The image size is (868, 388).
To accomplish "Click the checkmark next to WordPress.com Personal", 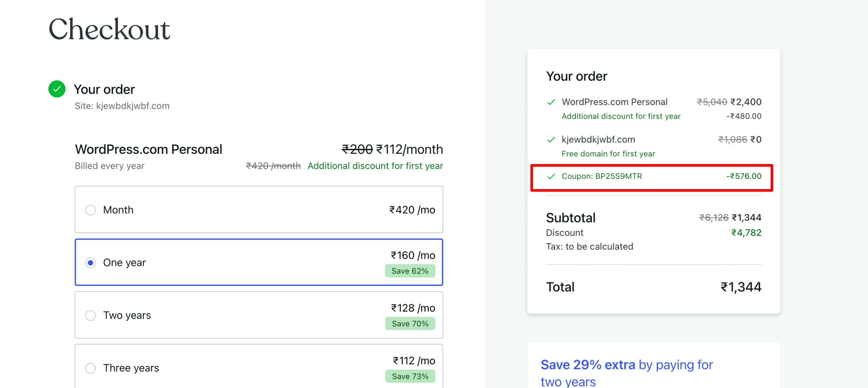I will pyautogui.click(x=551, y=102).
